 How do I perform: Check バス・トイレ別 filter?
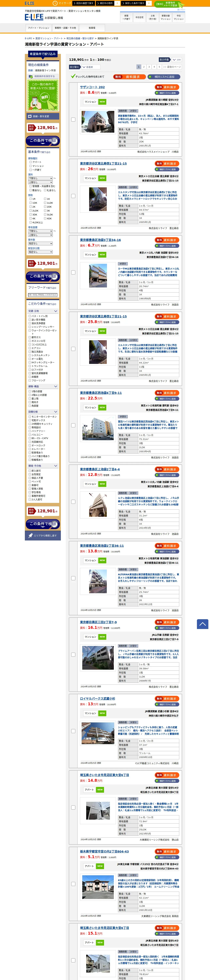pyautogui.click(x=30, y=316)
